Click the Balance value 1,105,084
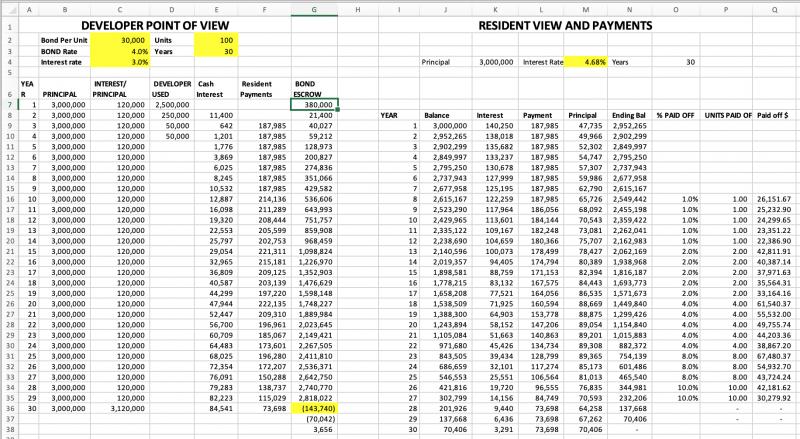Screen dimensions: 800x439 449,335
